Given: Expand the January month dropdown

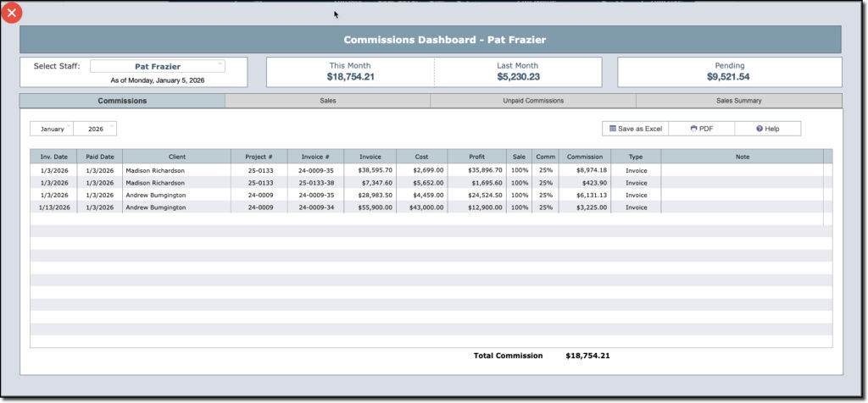Looking at the screenshot, I should pyautogui.click(x=53, y=129).
